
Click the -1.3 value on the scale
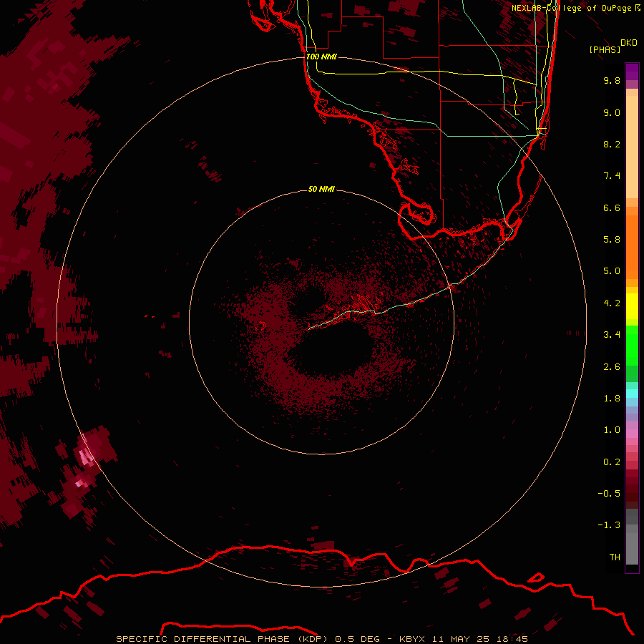click(609, 525)
